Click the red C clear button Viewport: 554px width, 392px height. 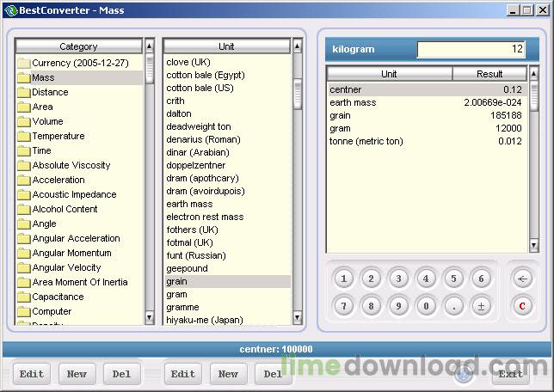point(522,306)
